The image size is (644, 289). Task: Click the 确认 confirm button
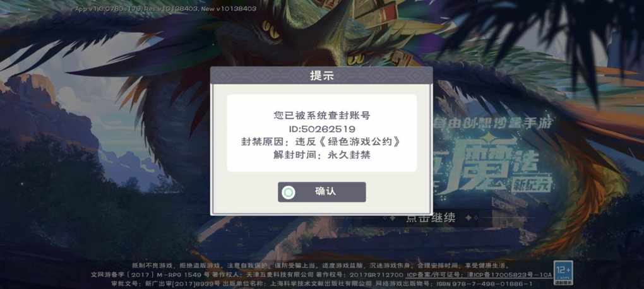coord(321,192)
